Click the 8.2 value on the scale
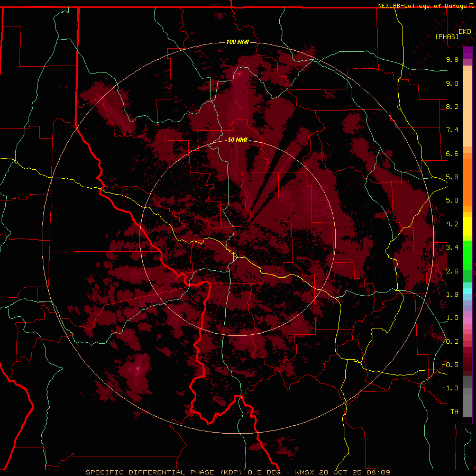Viewport: 476px width, 476px height. (452, 106)
